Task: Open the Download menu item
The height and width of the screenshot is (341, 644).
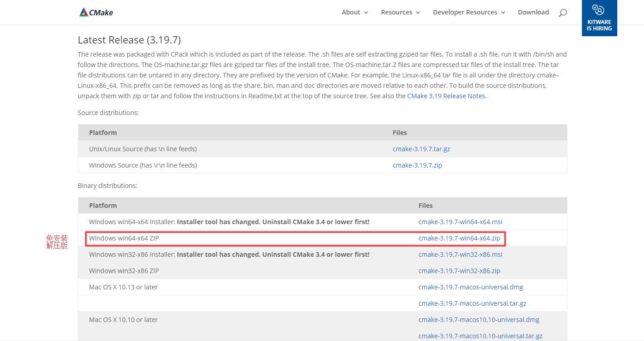Action: click(x=533, y=12)
